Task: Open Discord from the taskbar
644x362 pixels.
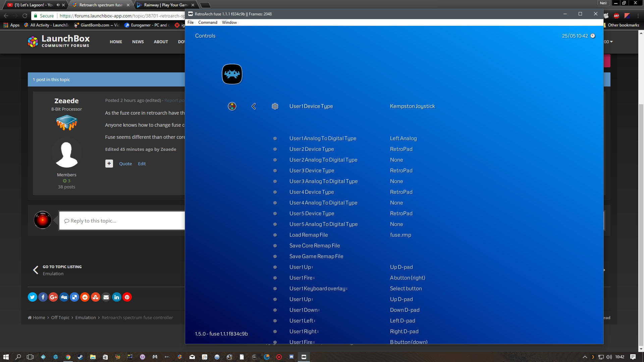Action: [291, 357]
